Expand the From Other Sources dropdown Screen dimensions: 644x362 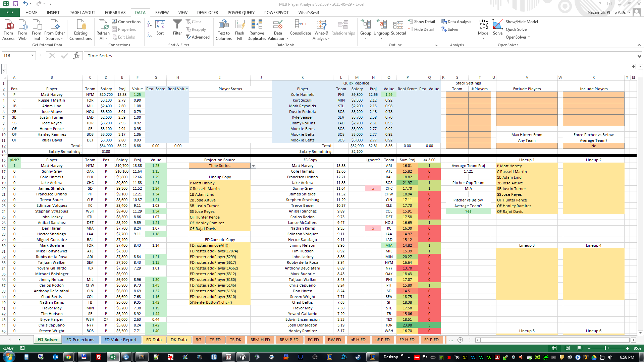coord(54,29)
